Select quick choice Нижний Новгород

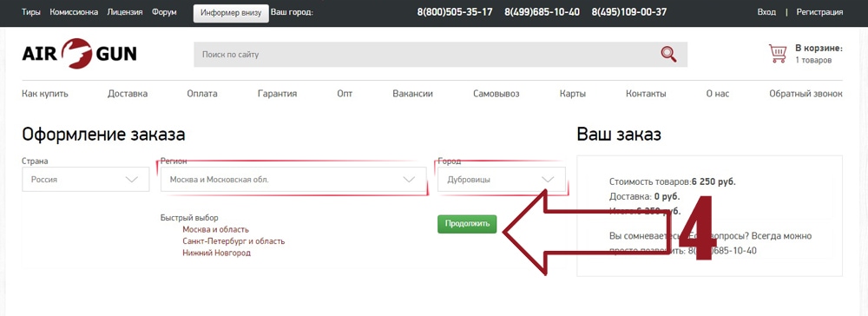click(x=216, y=253)
